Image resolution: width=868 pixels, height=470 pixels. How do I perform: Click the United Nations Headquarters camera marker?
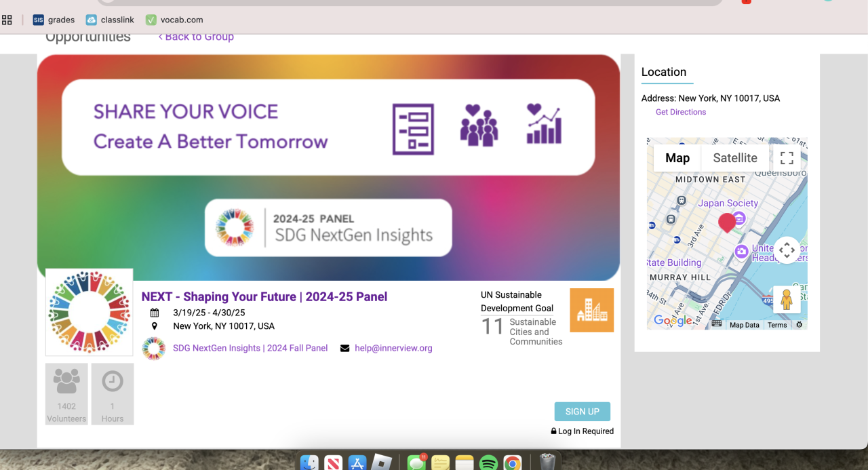pos(741,252)
